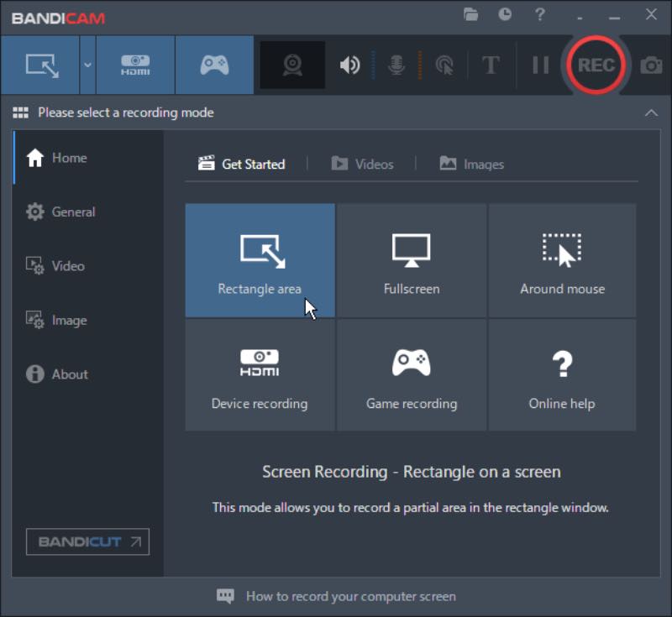The width and height of the screenshot is (672, 617).
Task: Toggle mouse click effects icon
Action: 444,65
